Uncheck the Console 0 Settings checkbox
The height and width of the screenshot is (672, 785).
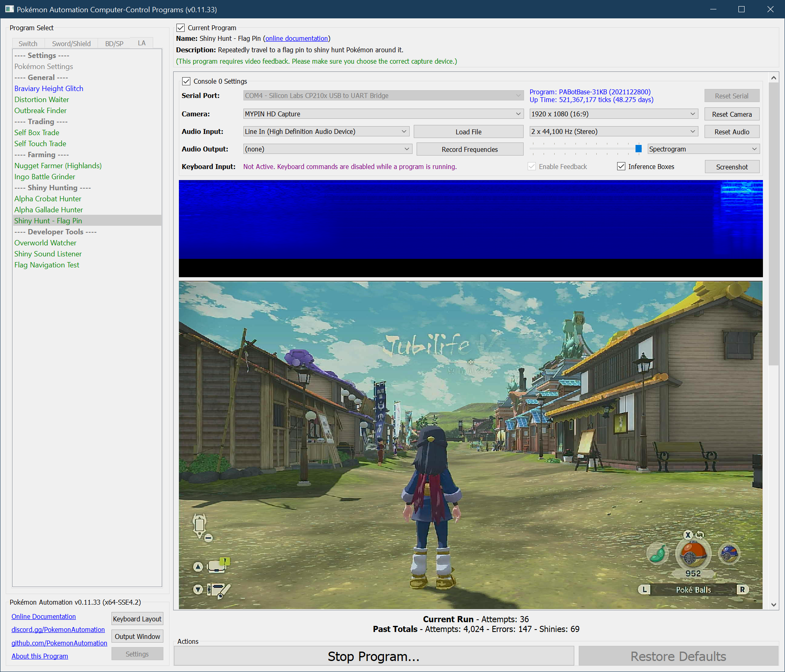pos(186,81)
